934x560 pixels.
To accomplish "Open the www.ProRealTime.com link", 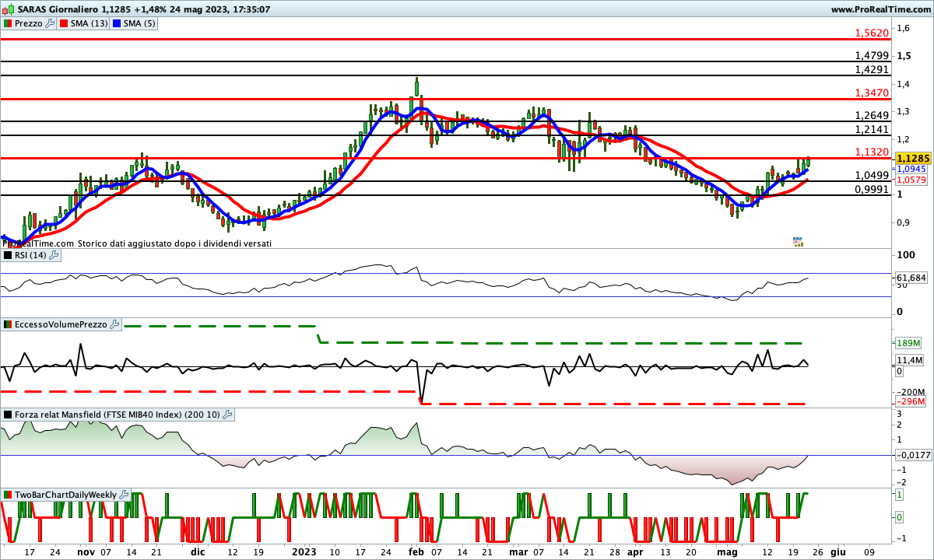I will point(880,9).
